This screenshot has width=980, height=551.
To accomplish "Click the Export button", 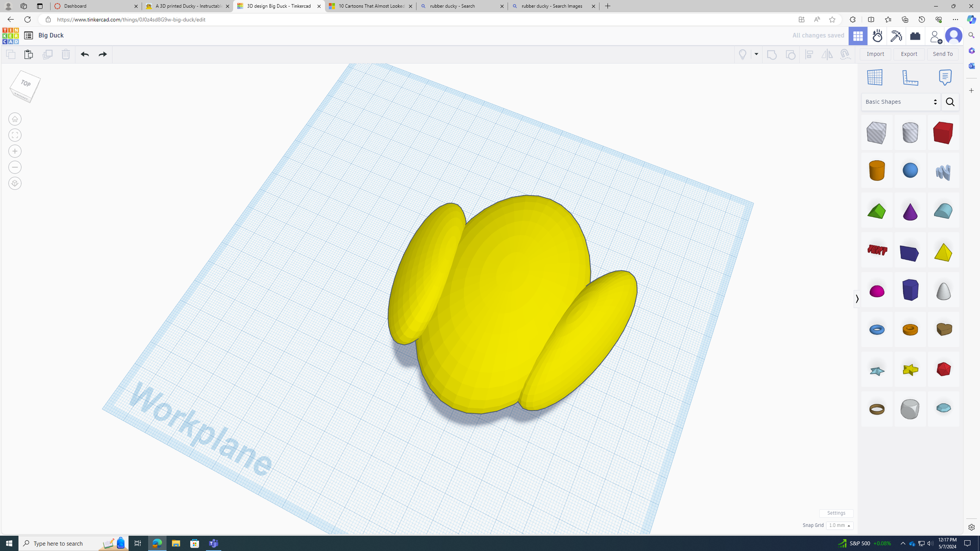I will pyautogui.click(x=909, y=53).
